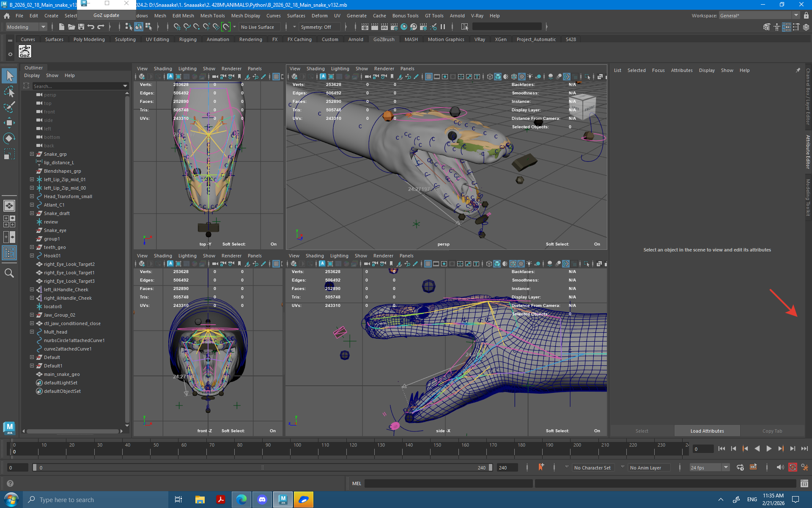Image resolution: width=812 pixels, height=508 pixels.
Task: Select the Lasso tool in toolbox
Action: pyautogui.click(x=9, y=92)
